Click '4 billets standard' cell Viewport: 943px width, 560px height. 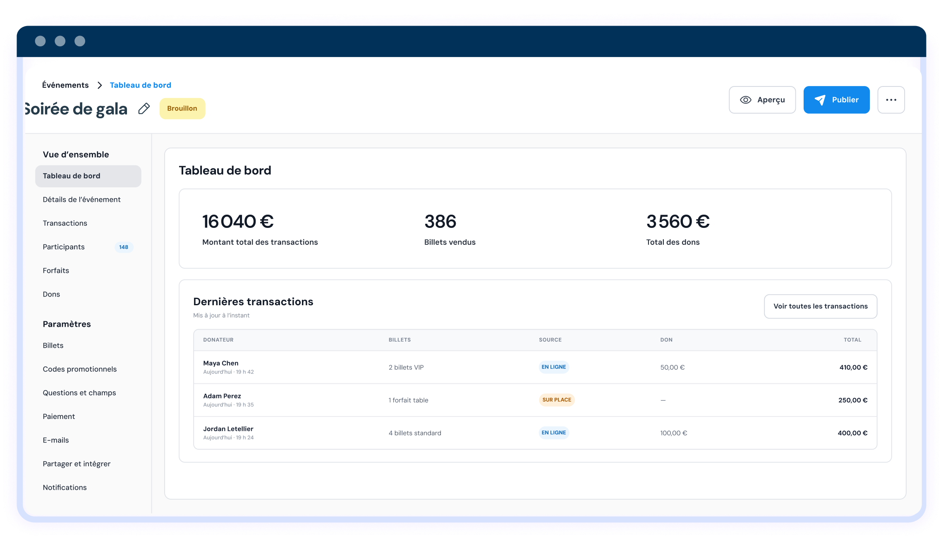coord(415,433)
